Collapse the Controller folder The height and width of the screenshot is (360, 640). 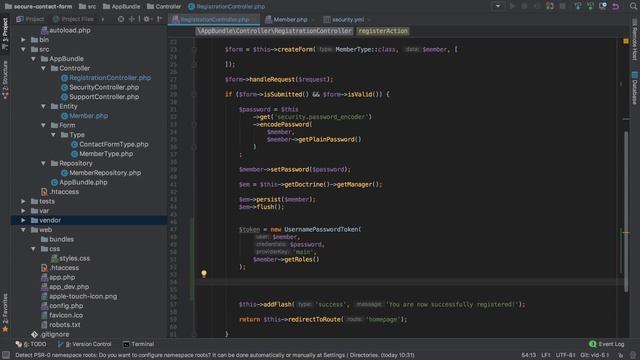[43, 68]
